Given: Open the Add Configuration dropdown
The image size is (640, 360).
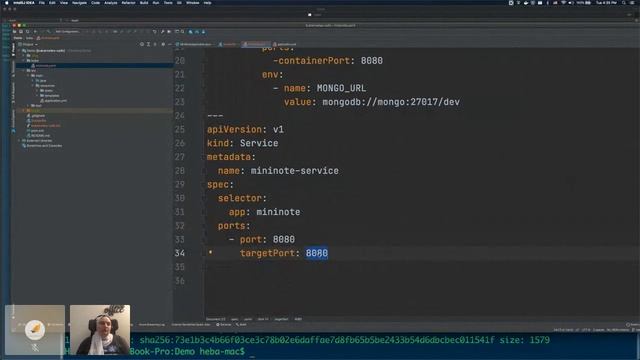Looking at the screenshot, I should 67,31.
